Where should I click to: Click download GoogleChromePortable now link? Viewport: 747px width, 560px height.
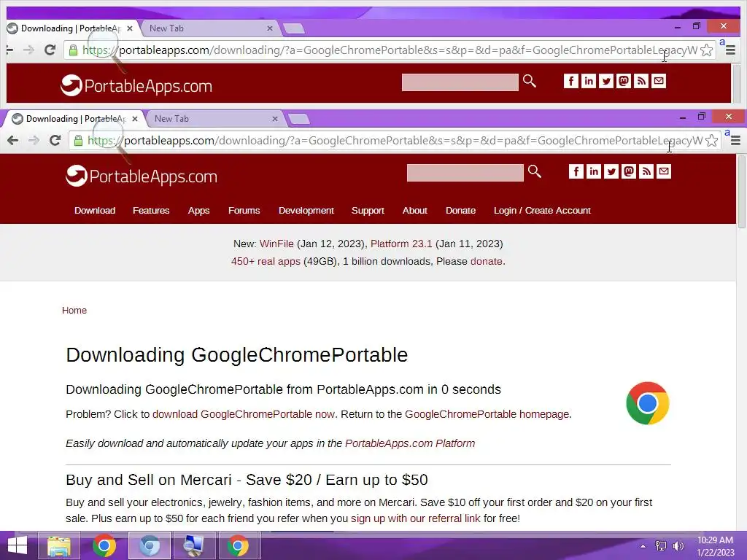click(244, 414)
